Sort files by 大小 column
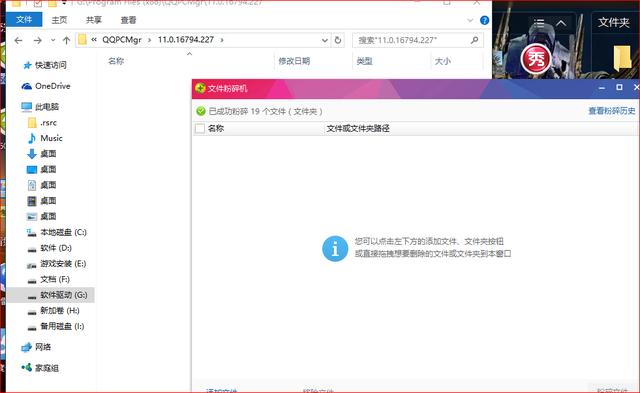This screenshot has height=393, width=640. (x=442, y=61)
